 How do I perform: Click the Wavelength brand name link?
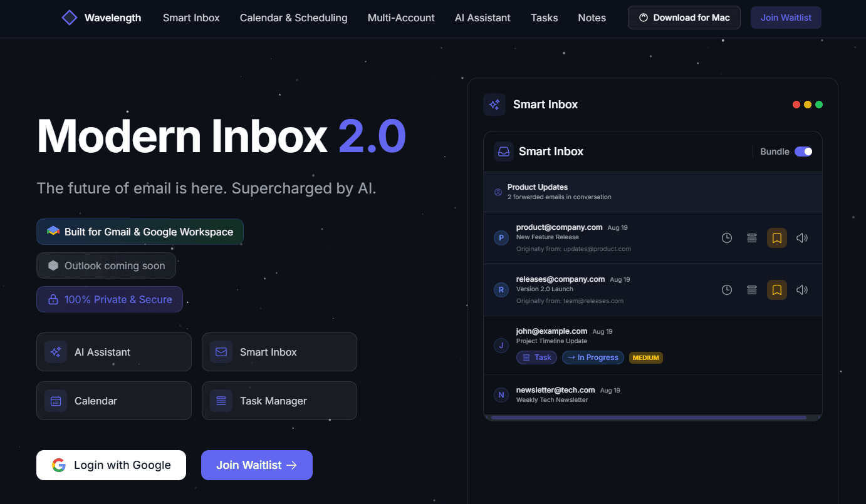click(113, 18)
